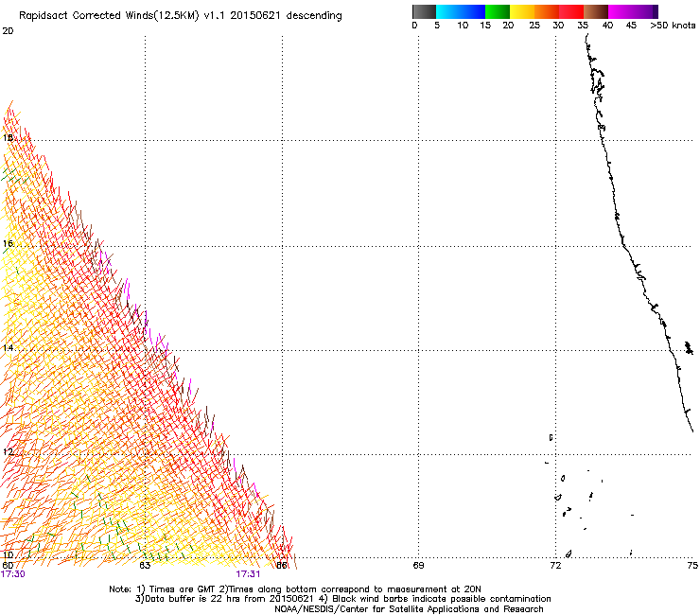Click the NOAA/NESDIS credit line
This screenshot has width=700, height=615.
point(409,609)
